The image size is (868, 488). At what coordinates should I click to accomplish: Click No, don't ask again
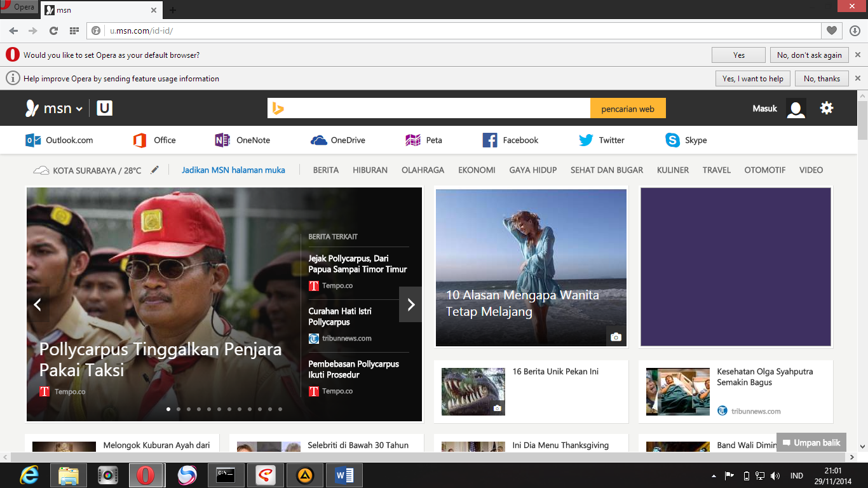pyautogui.click(x=810, y=55)
